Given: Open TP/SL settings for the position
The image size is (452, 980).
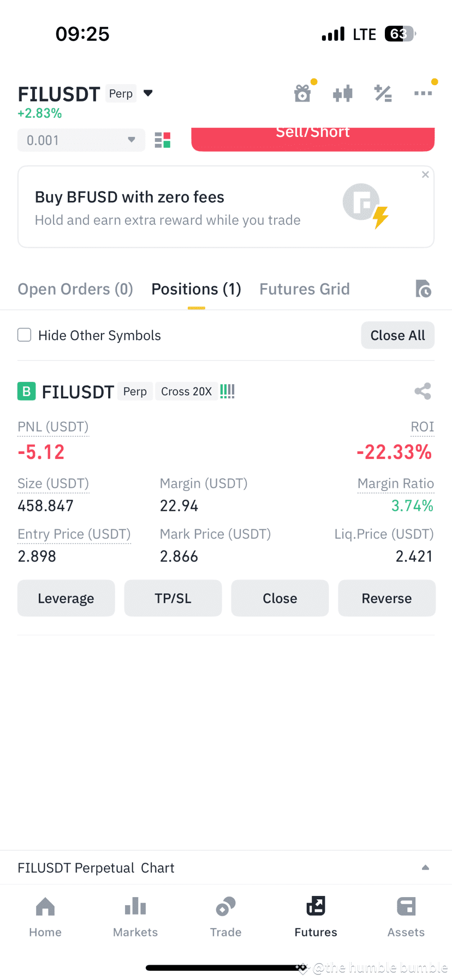Looking at the screenshot, I should click(x=173, y=598).
